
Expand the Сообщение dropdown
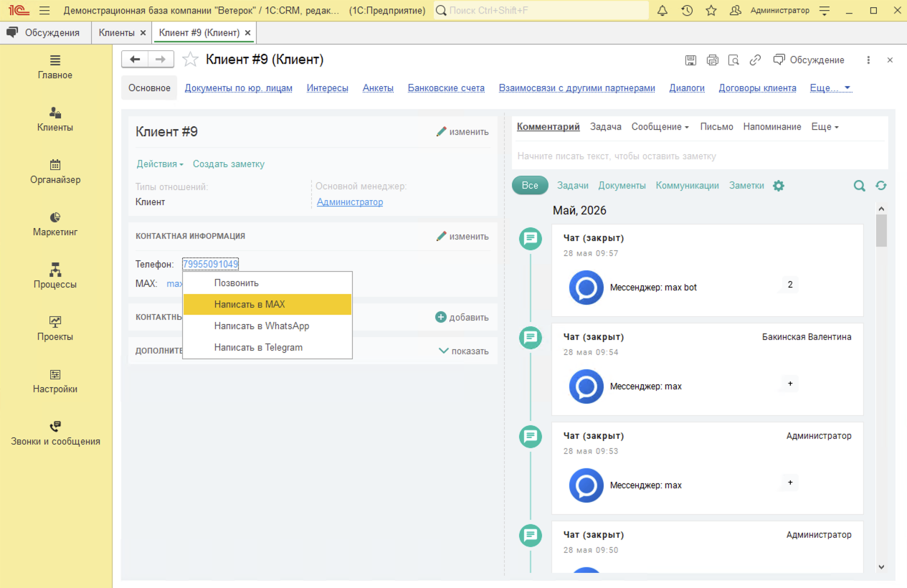point(660,127)
